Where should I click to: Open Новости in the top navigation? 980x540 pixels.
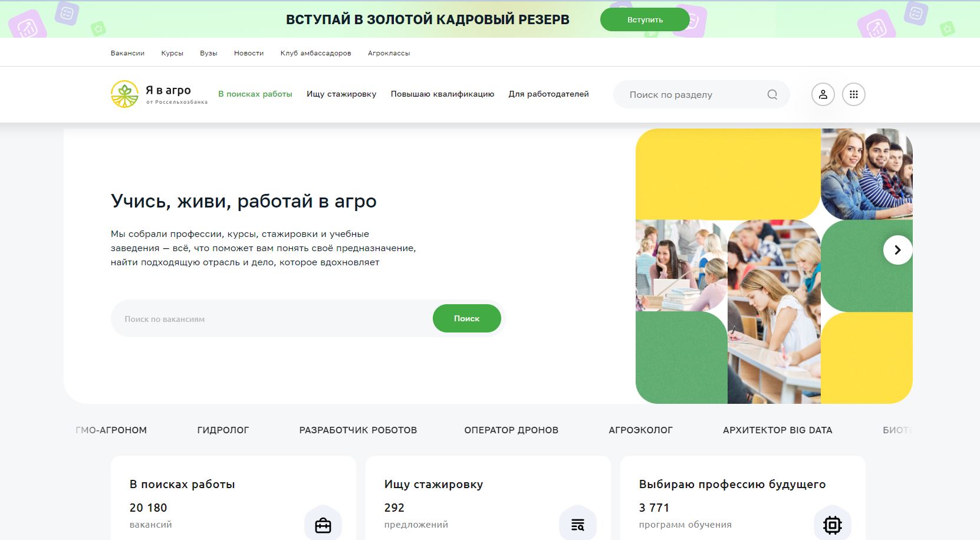pyautogui.click(x=249, y=53)
